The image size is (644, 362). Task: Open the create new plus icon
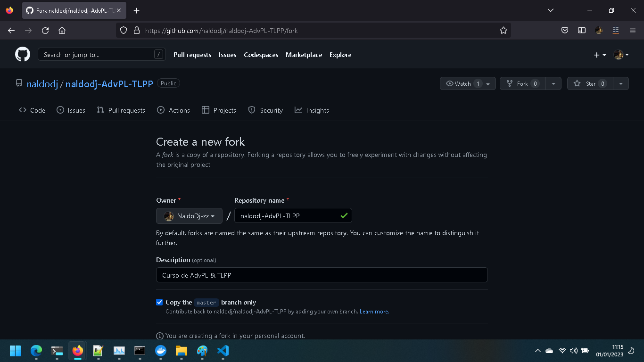tap(596, 55)
